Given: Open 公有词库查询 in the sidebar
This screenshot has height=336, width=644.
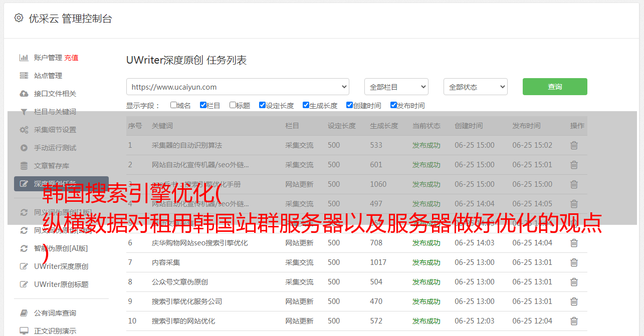Looking at the screenshot, I should click(x=55, y=313).
